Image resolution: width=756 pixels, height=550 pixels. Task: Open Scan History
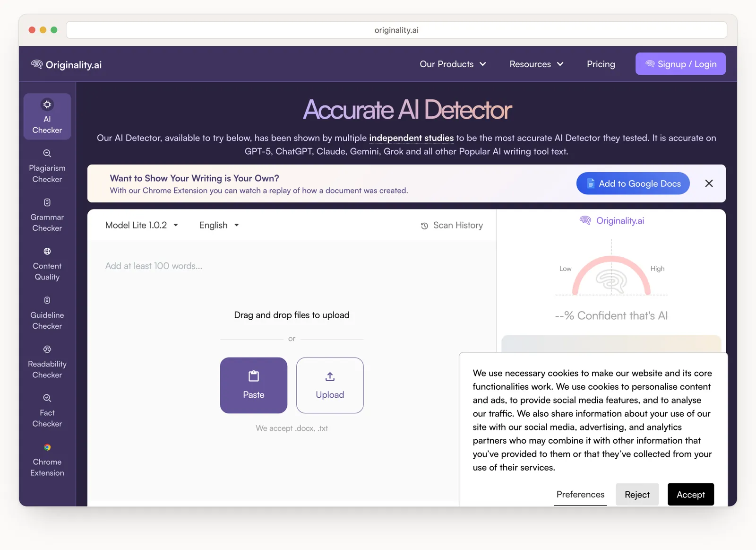click(452, 226)
